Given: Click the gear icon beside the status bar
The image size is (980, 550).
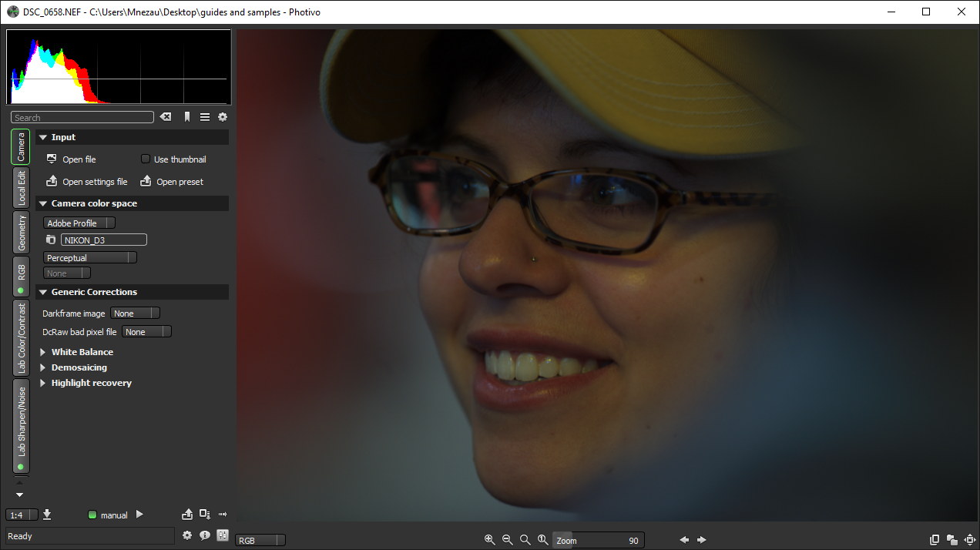Looking at the screenshot, I should pos(186,535).
